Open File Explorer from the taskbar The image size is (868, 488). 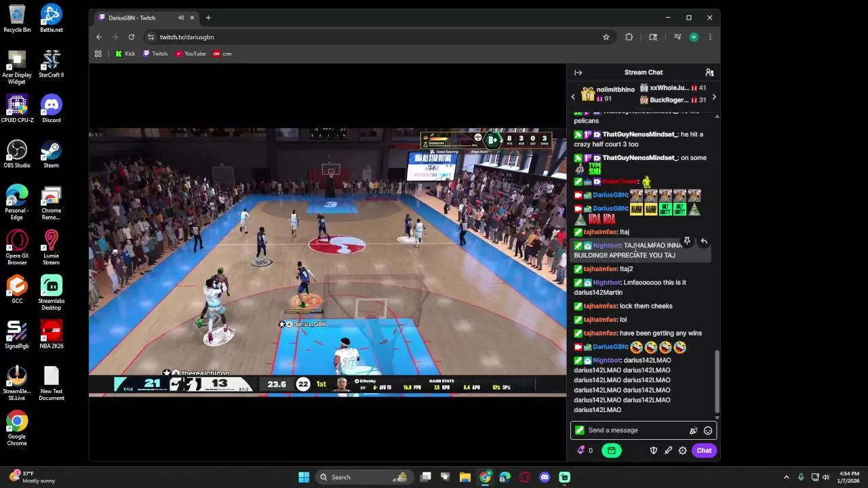click(465, 477)
